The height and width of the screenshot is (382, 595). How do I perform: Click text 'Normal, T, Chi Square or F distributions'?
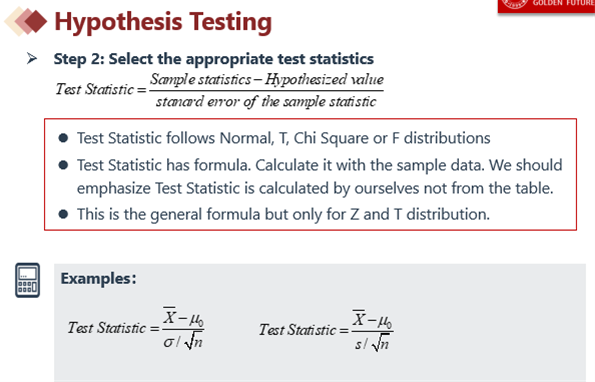click(355, 138)
